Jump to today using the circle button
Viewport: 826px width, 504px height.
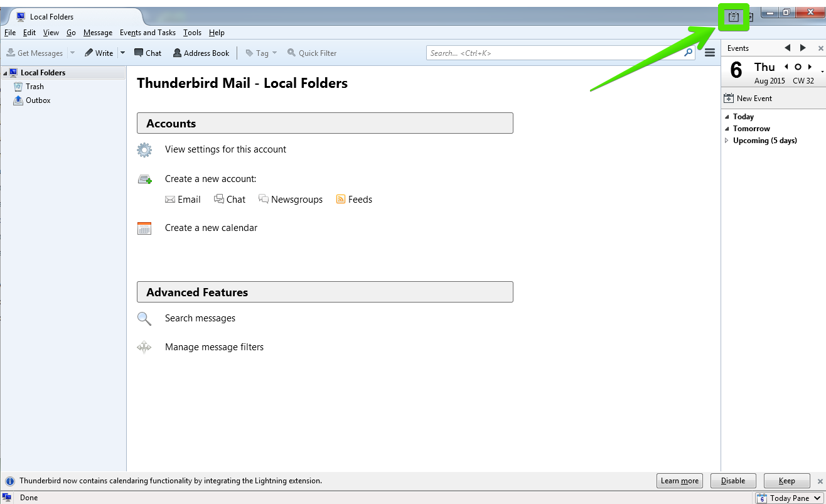point(798,67)
